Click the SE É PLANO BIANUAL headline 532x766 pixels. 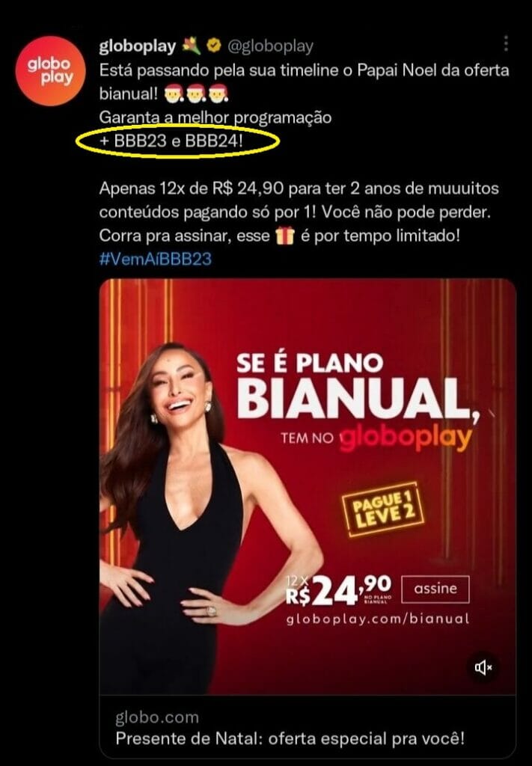[x=355, y=386]
